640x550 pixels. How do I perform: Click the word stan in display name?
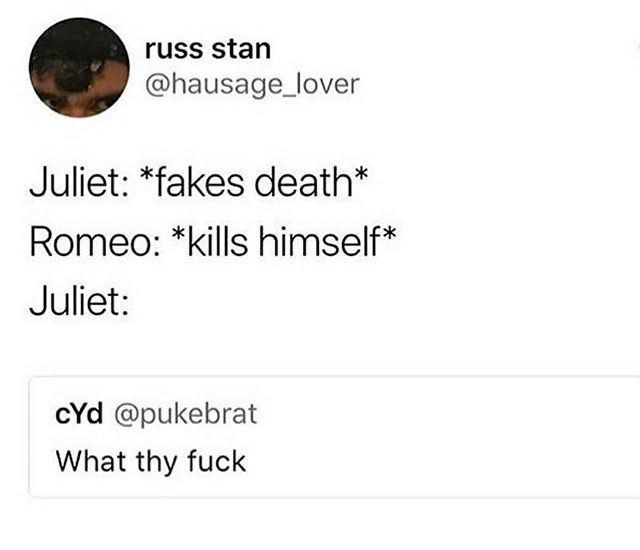pos(241,49)
